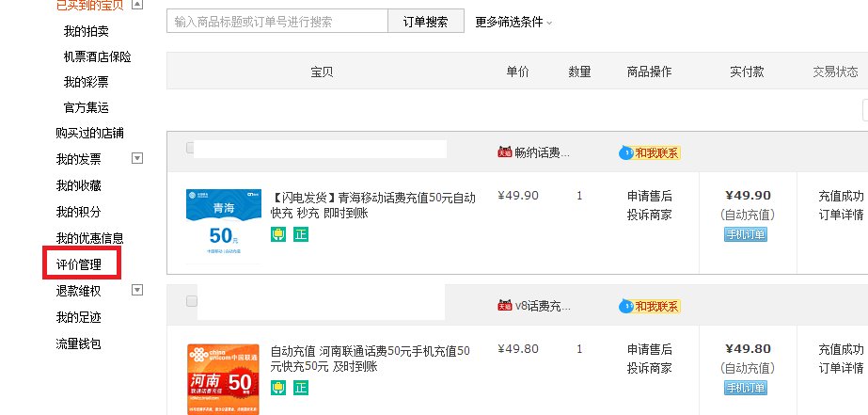
Task: Open 我的收藏 in the sidebar
Action: (79, 185)
